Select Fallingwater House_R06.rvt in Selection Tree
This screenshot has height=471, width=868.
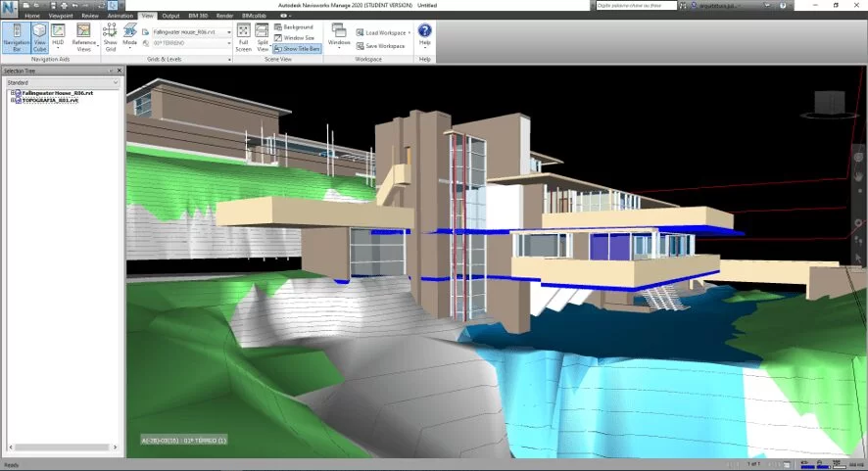[58, 93]
